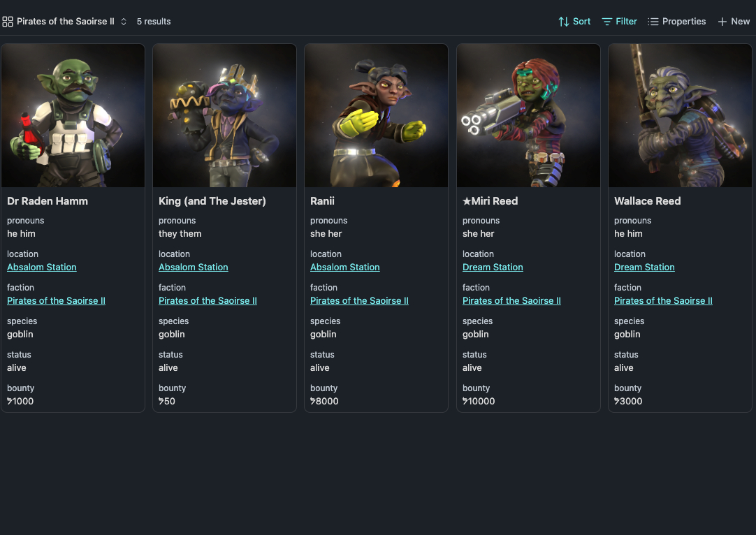This screenshot has height=535, width=756.
Task: Expand the Pirates of the Saoirse II view dropdown
Action: (124, 22)
